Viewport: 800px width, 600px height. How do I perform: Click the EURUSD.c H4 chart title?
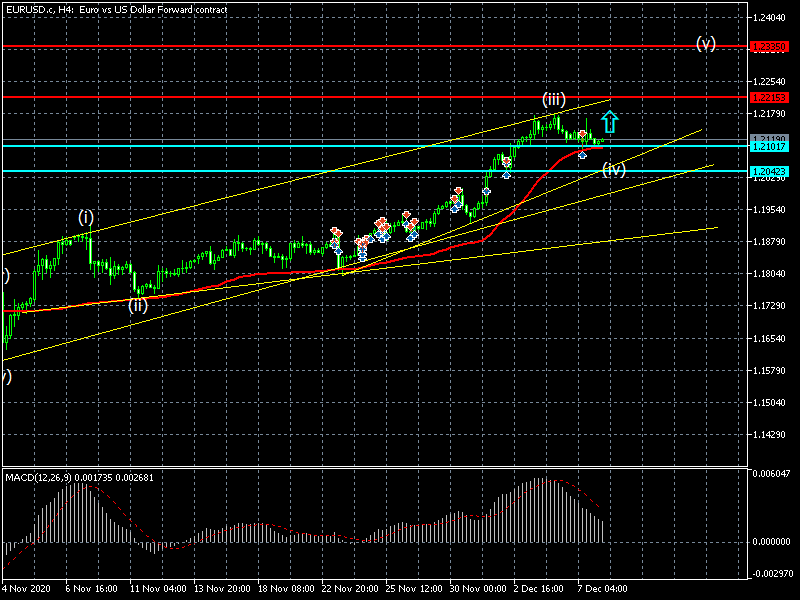click(x=116, y=9)
